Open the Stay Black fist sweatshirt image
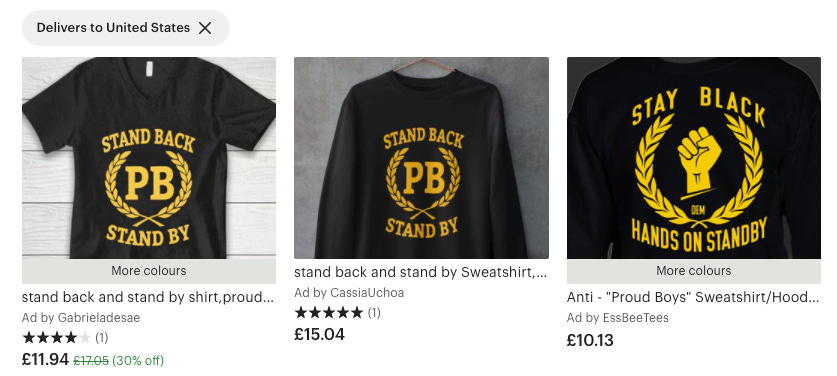Viewport: 837px width, 376px height. click(x=693, y=158)
